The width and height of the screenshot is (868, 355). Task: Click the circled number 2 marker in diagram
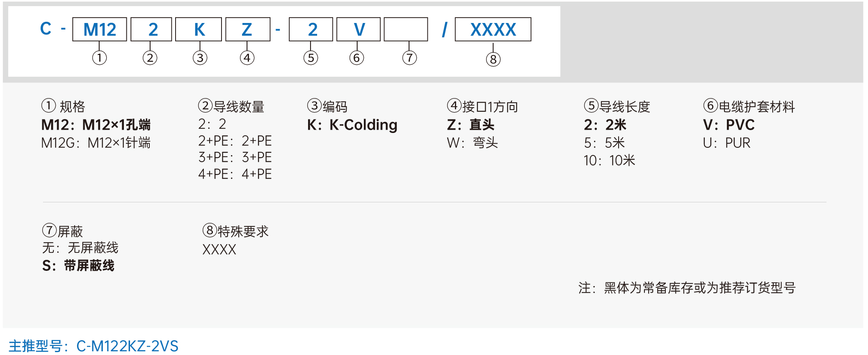[150, 58]
